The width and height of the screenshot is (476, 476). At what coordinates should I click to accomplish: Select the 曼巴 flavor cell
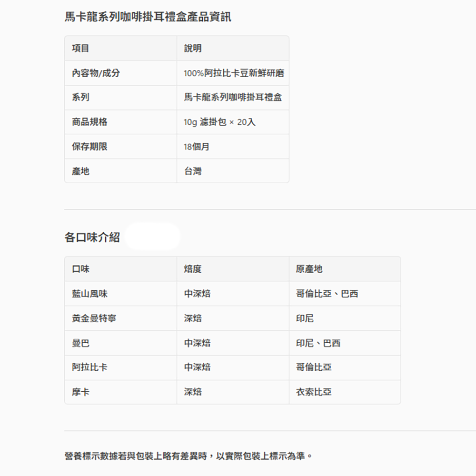point(80,343)
